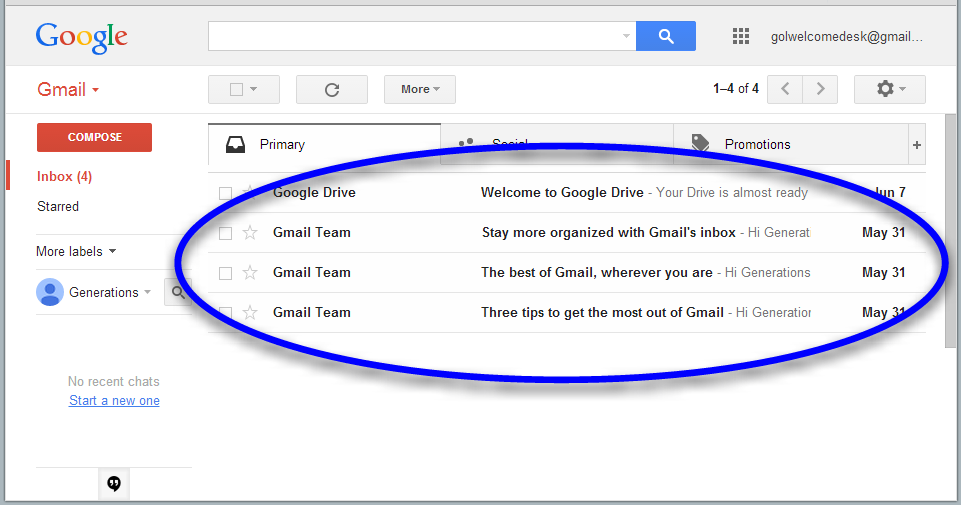
Task: Switch to the Promotions tab
Action: click(x=791, y=145)
